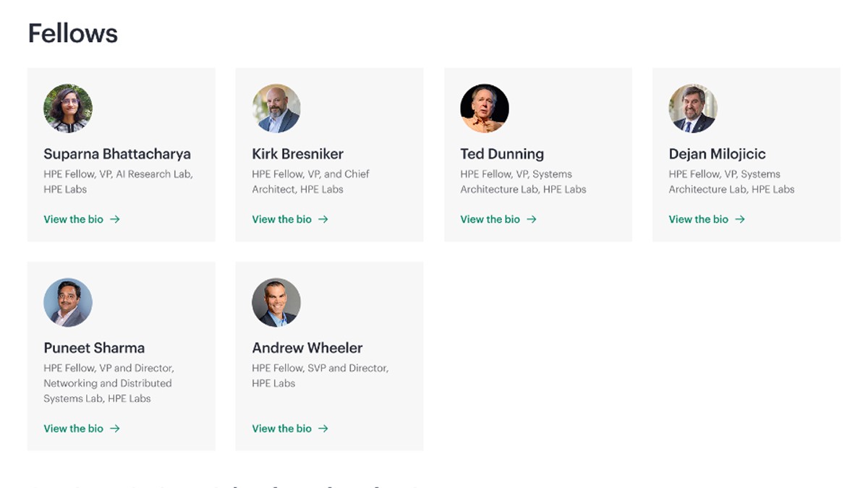Click Dejan Milojicic's profile photo

pyautogui.click(x=693, y=108)
